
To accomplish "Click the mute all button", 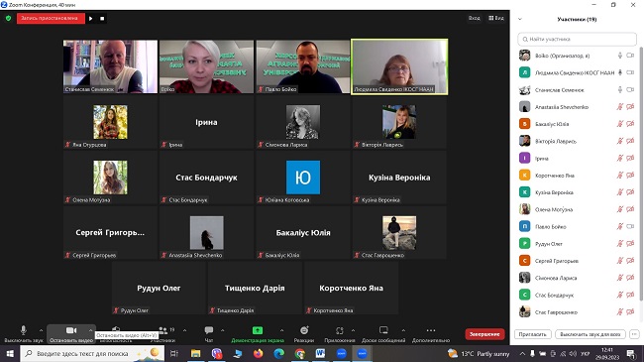I will click(590, 334).
